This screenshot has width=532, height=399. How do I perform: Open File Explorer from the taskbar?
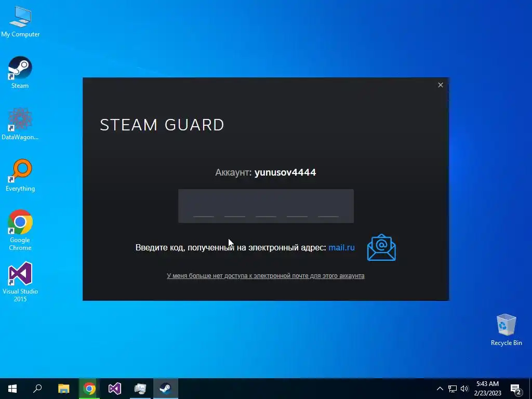pyautogui.click(x=63, y=389)
